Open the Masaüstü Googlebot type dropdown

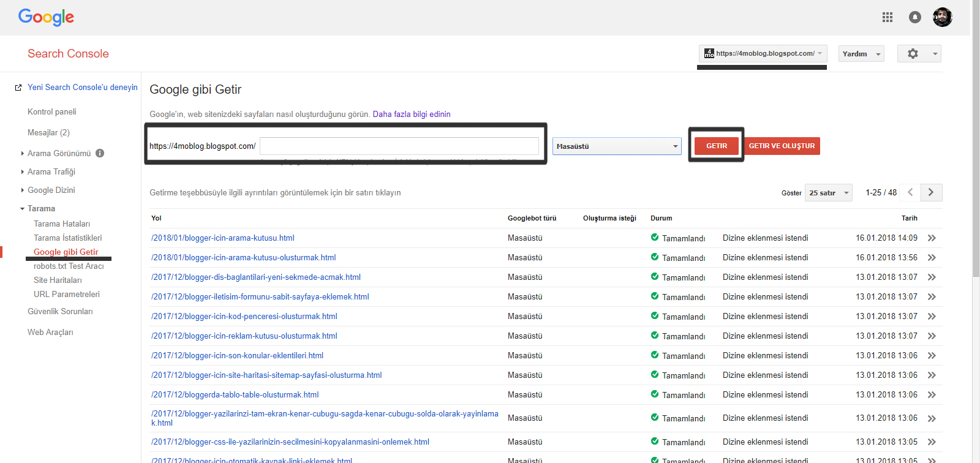[617, 146]
